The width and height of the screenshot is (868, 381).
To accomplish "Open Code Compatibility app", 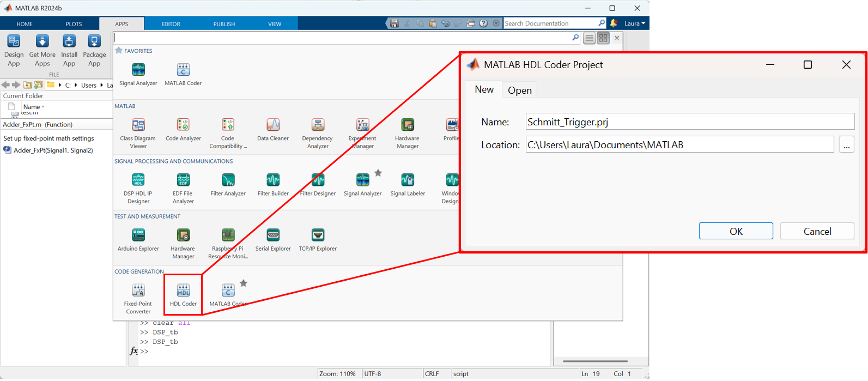I will 228,133.
